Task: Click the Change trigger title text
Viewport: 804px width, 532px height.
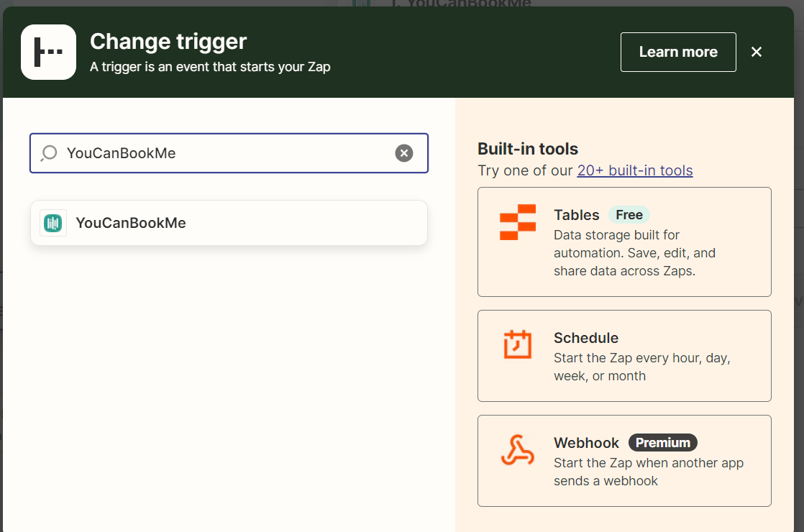Action: (x=168, y=42)
